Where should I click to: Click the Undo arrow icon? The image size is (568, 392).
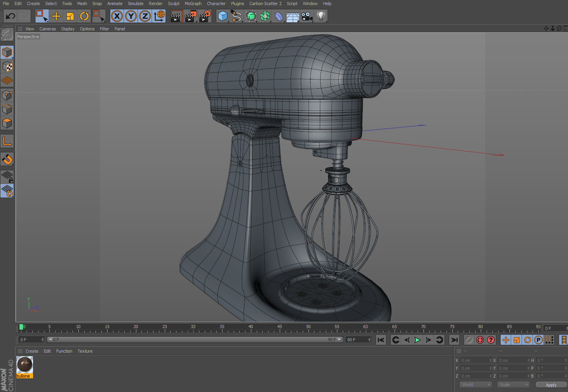[x=11, y=16]
